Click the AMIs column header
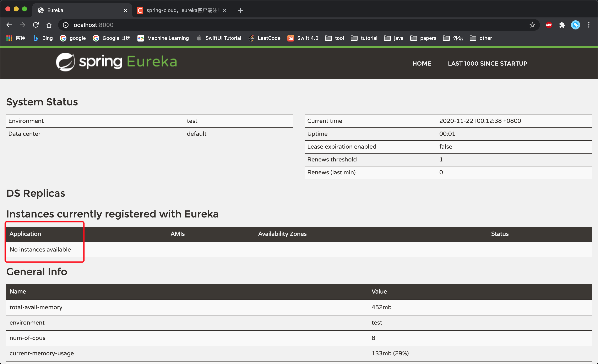 pyautogui.click(x=177, y=234)
